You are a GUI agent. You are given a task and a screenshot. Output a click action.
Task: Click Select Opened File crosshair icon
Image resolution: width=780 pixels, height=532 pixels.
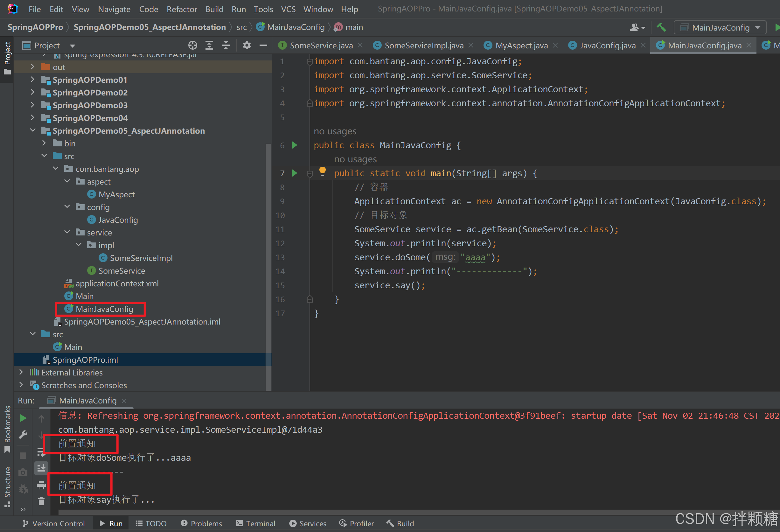[193, 45]
